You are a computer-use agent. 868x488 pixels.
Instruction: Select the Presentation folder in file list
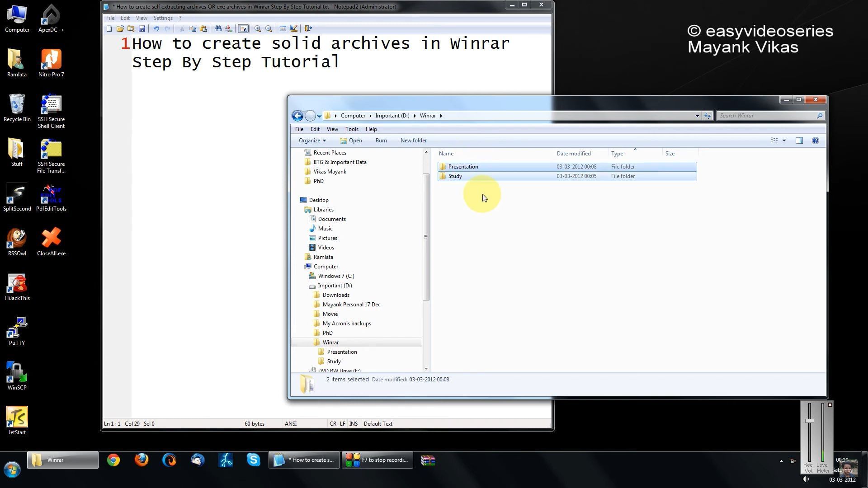pyautogui.click(x=463, y=166)
